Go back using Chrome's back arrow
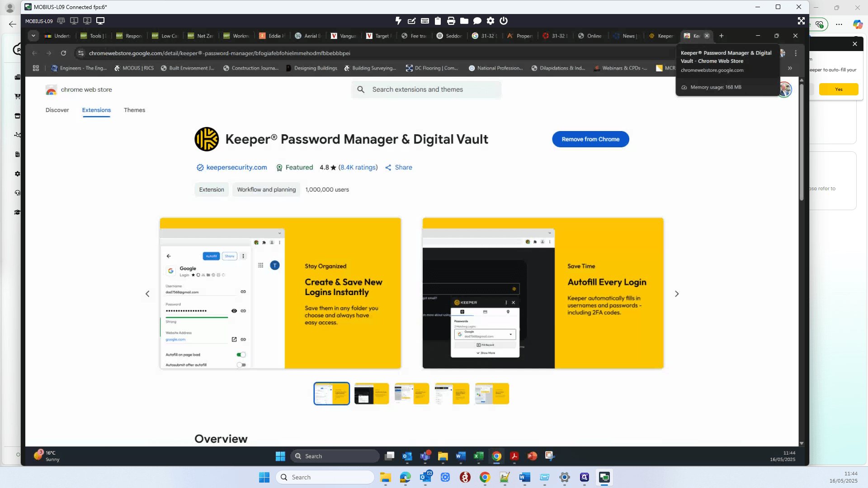Screen dimensions: 868x488 [x=34, y=53]
